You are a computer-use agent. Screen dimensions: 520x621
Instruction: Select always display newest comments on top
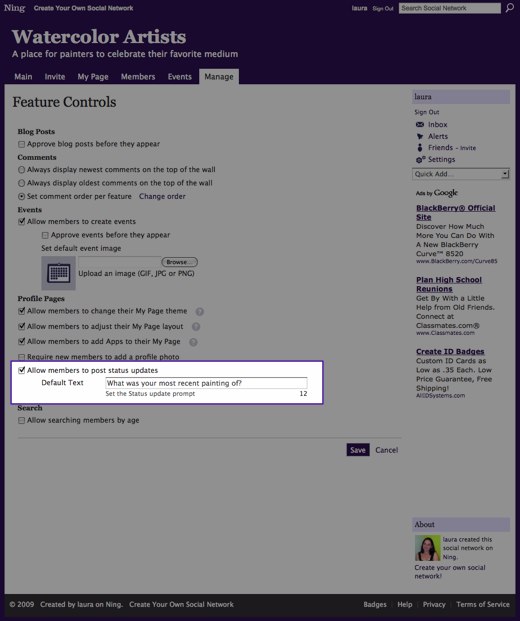tap(21, 170)
